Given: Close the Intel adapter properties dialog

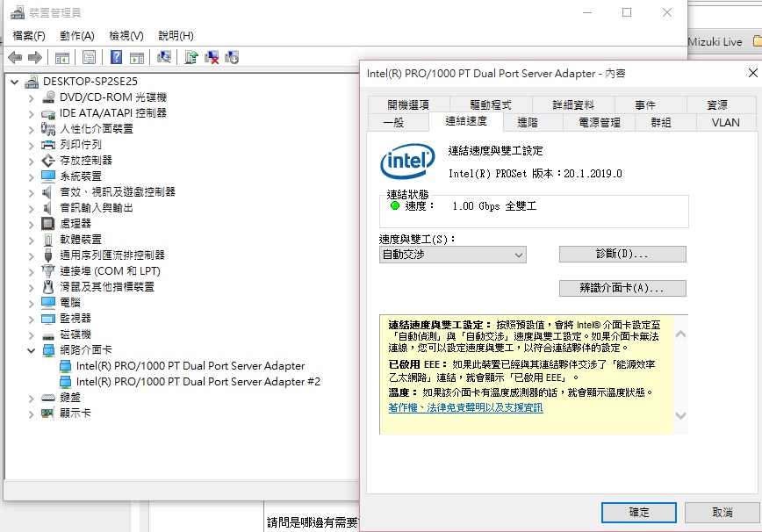Looking at the screenshot, I should 752,73.
